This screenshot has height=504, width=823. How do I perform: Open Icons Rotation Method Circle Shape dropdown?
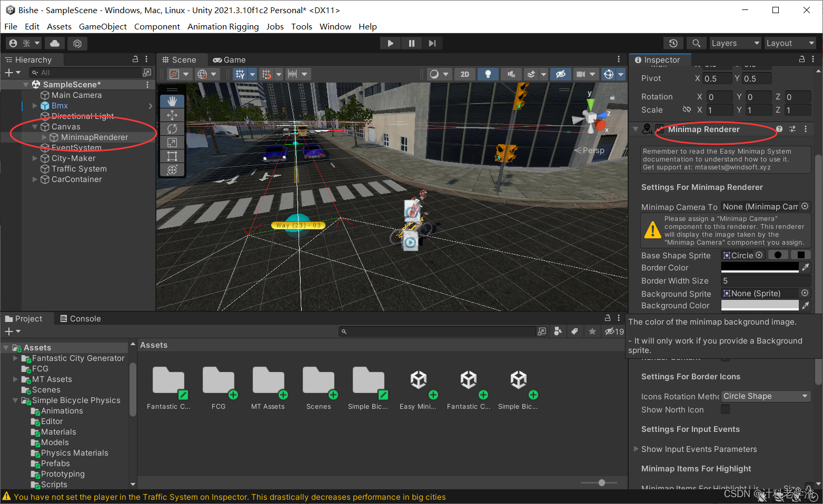766,396
